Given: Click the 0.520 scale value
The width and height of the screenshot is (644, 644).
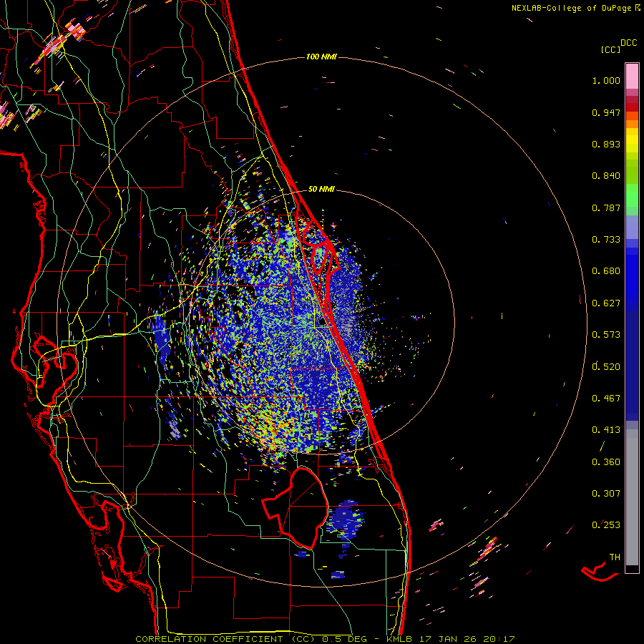Looking at the screenshot, I should coord(606,366).
